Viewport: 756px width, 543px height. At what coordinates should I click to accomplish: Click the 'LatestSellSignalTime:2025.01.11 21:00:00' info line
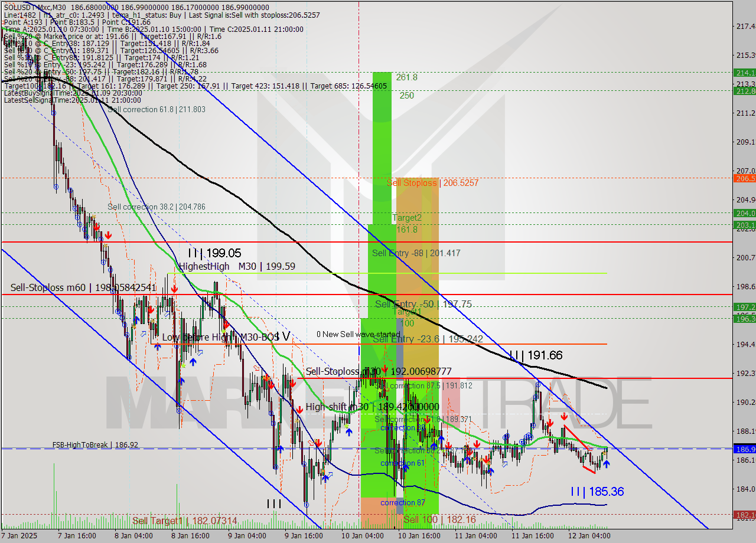point(73,100)
